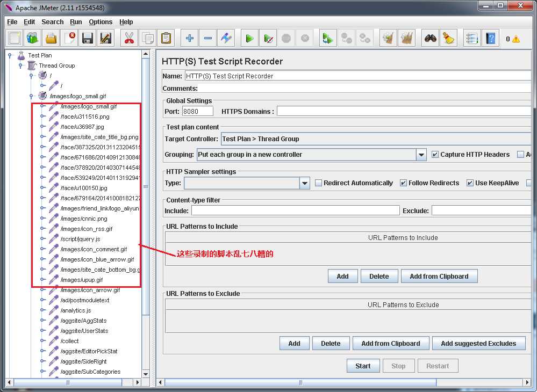Click Add under URL Patterns to Exclude

[294, 344]
